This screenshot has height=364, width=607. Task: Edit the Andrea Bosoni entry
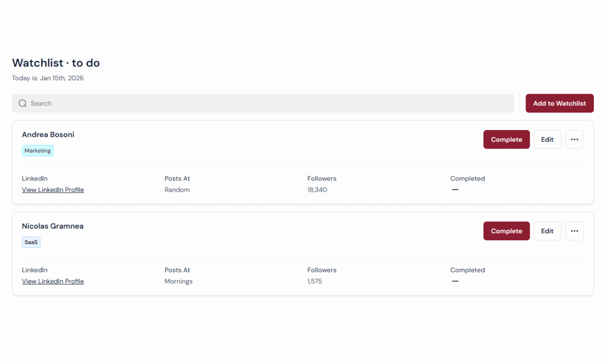(x=547, y=139)
